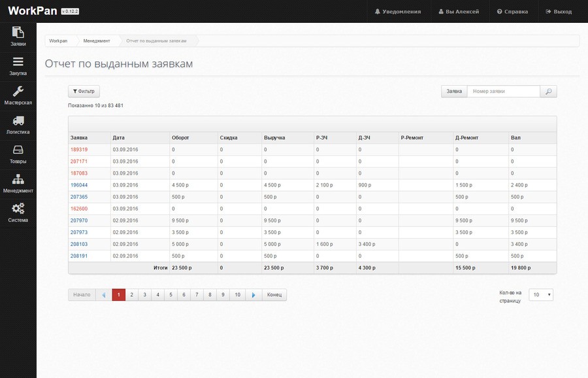Select page 1 in pagination

point(118,295)
